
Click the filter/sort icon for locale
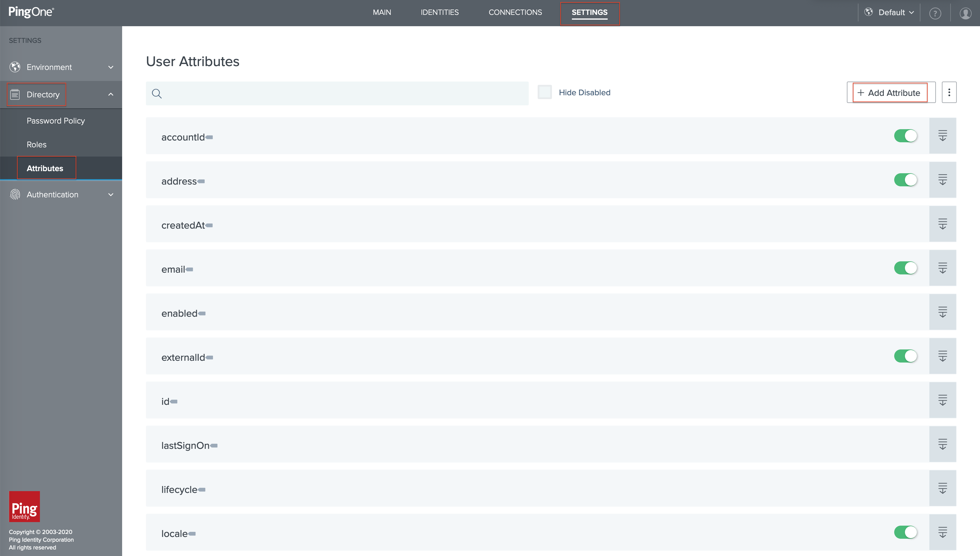(943, 532)
